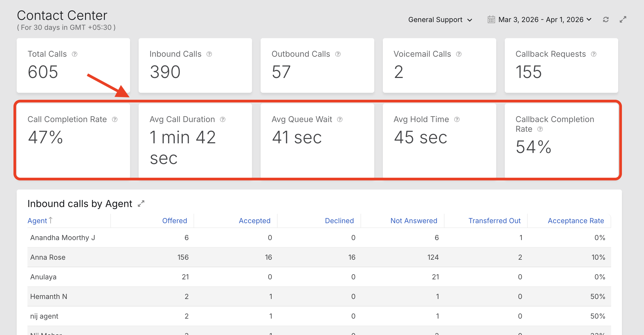The width and height of the screenshot is (644, 335).
Task: Click help icon beside Call Completion Rate
Action: point(115,119)
